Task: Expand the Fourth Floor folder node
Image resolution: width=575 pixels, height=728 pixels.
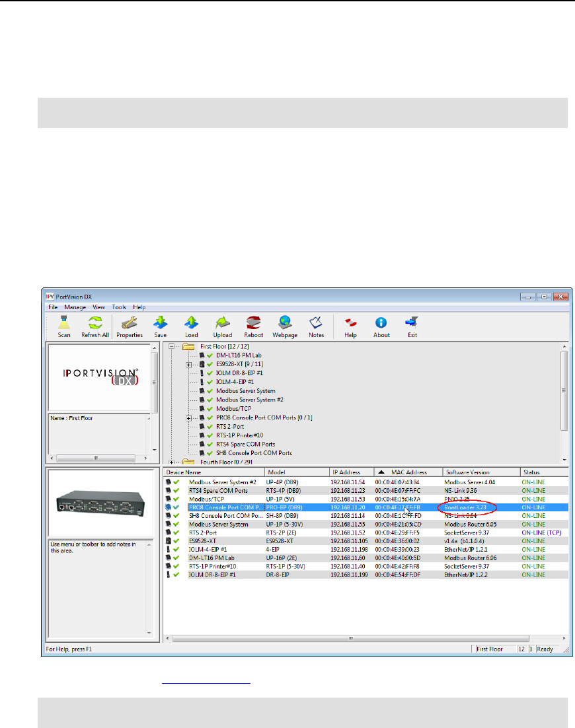Action: (x=171, y=462)
